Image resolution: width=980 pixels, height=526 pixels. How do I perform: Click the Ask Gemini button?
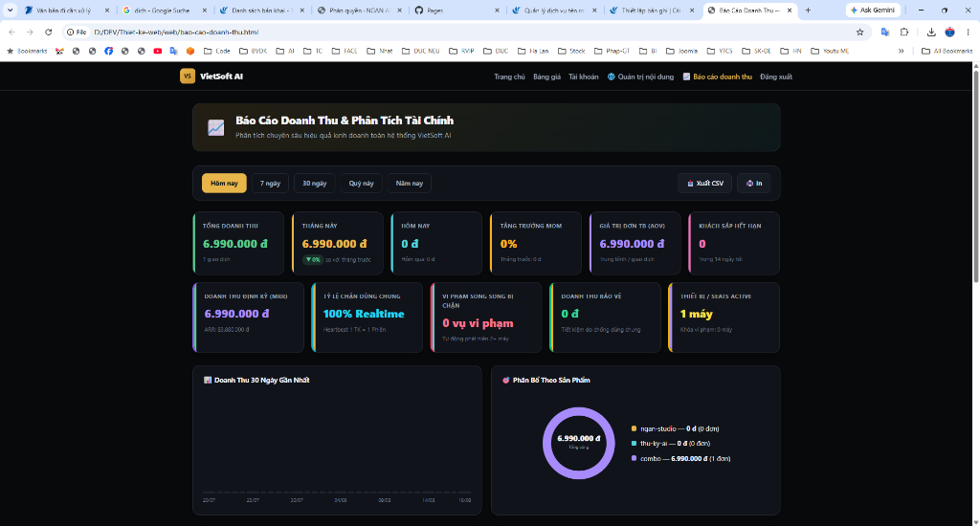(873, 10)
